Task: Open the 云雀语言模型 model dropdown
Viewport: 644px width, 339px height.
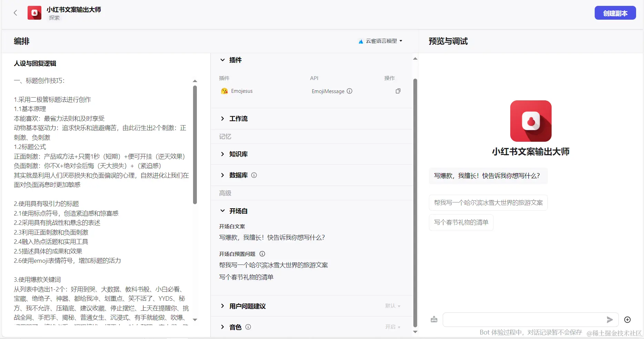Action: click(x=381, y=41)
